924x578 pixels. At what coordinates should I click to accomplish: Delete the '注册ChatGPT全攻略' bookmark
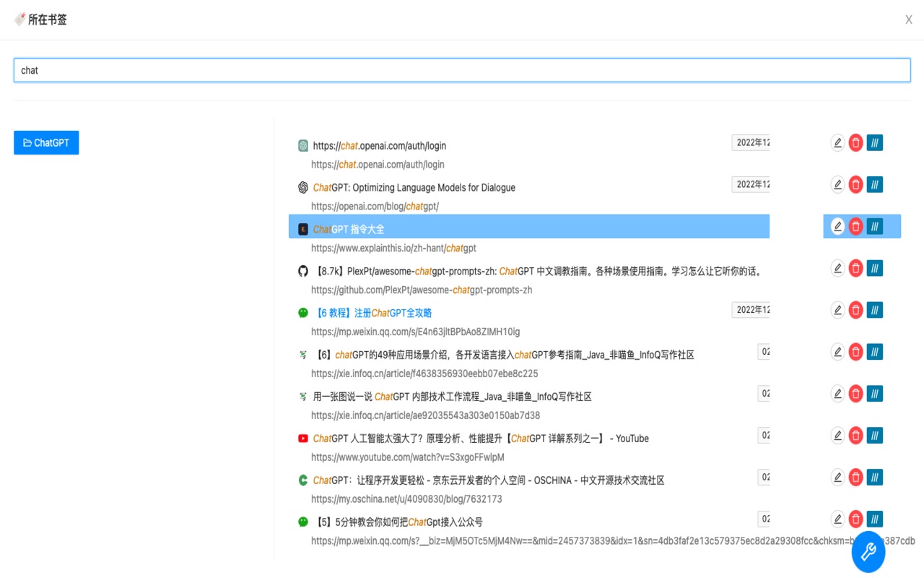855,311
